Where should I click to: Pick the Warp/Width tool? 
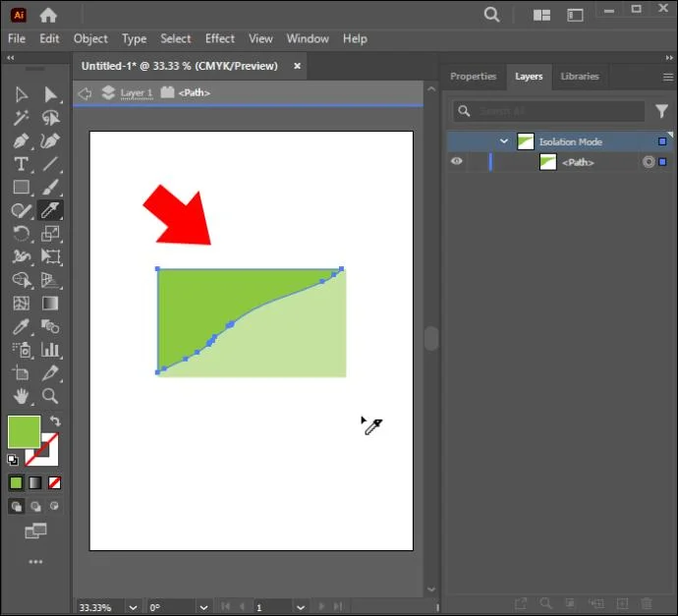pos(21,256)
